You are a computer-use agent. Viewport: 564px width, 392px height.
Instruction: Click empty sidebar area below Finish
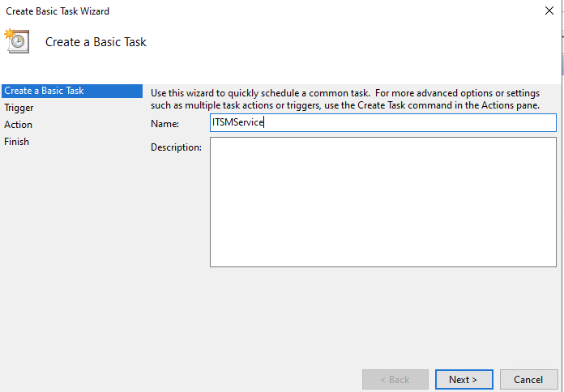(72, 252)
